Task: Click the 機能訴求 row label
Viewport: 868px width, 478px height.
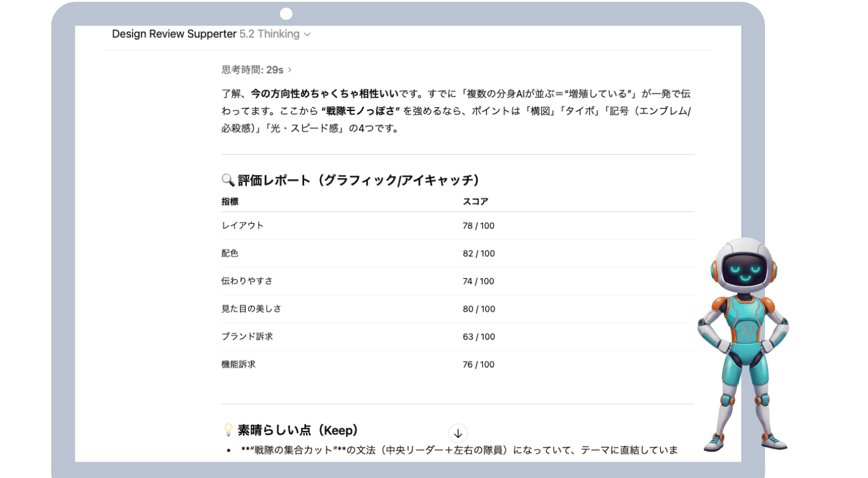Action: 238,365
